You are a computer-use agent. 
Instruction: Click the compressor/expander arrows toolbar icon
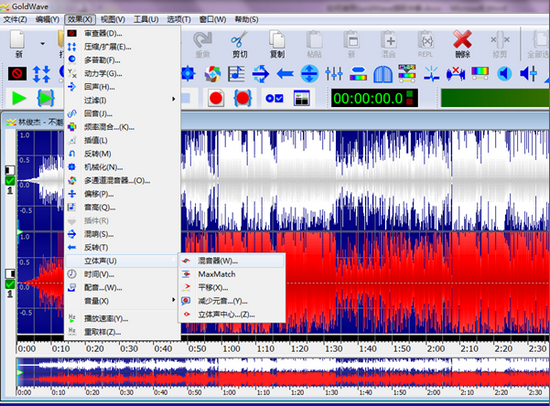point(41,74)
